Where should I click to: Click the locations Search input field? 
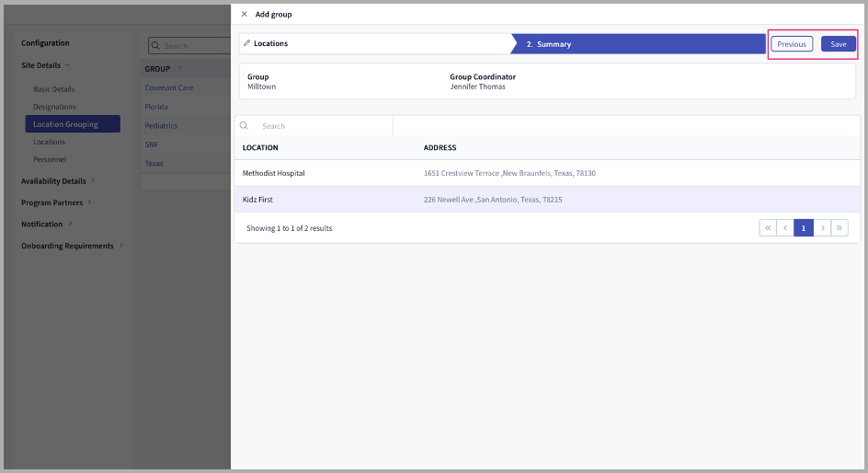pyautogui.click(x=322, y=126)
